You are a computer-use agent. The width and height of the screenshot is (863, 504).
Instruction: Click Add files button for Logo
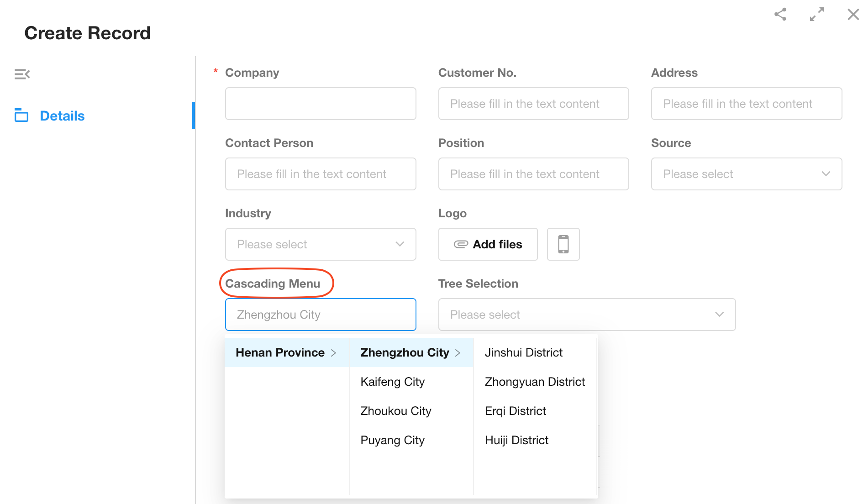[x=488, y=244]
